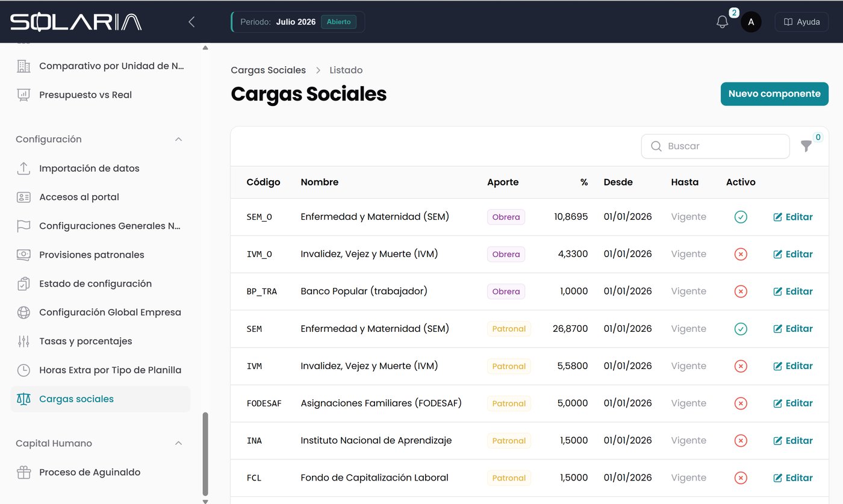Sort by the Código column header
843x504 pixels.
point(263,182)
